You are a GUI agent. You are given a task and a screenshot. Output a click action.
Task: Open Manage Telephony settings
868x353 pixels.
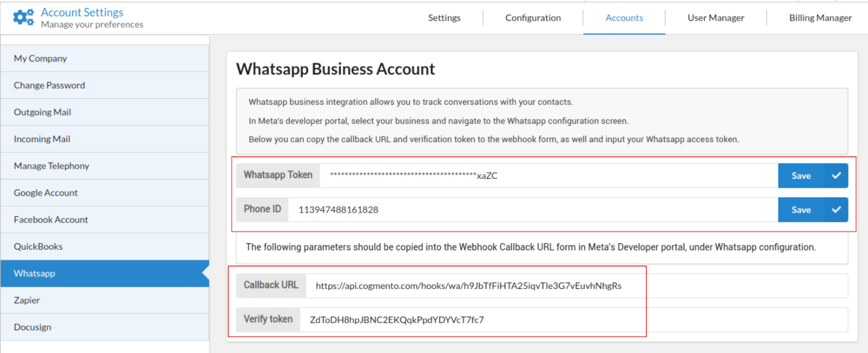click(52, 166)
